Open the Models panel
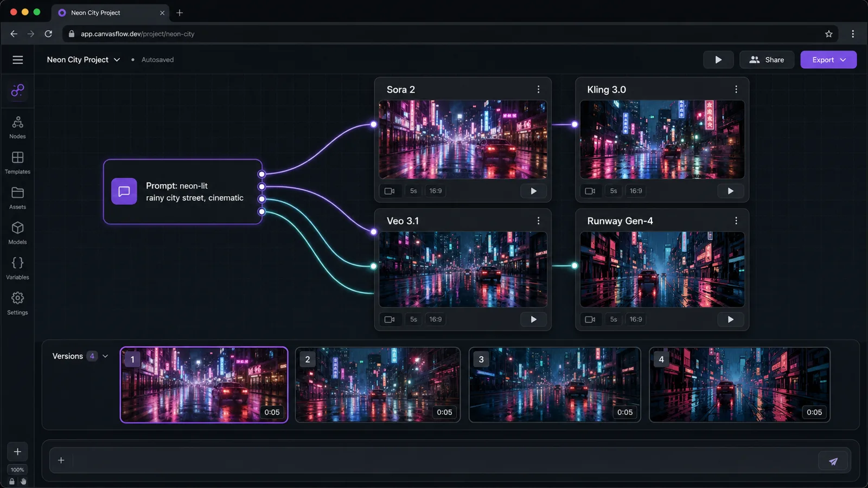Viewport: 868px width, 488px height. click(x=17, y=233)
